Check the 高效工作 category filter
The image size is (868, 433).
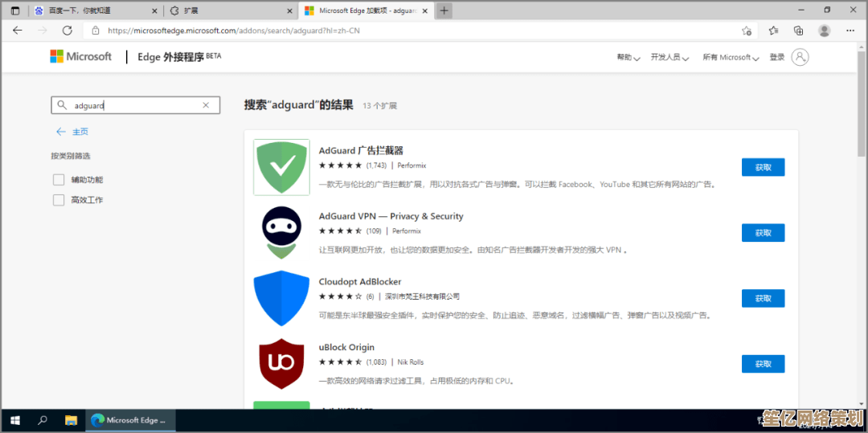coord(59,200)
